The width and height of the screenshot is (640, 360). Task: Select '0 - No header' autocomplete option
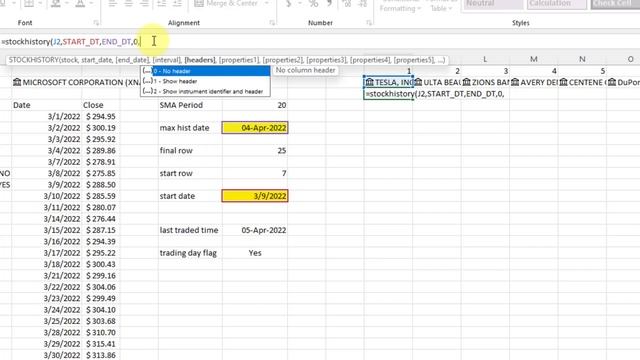pos(205,71)
